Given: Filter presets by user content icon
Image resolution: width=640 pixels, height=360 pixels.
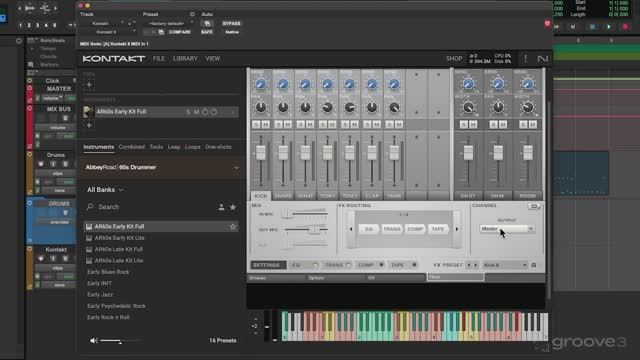Looking at the screenshot, I should (221, 207).
